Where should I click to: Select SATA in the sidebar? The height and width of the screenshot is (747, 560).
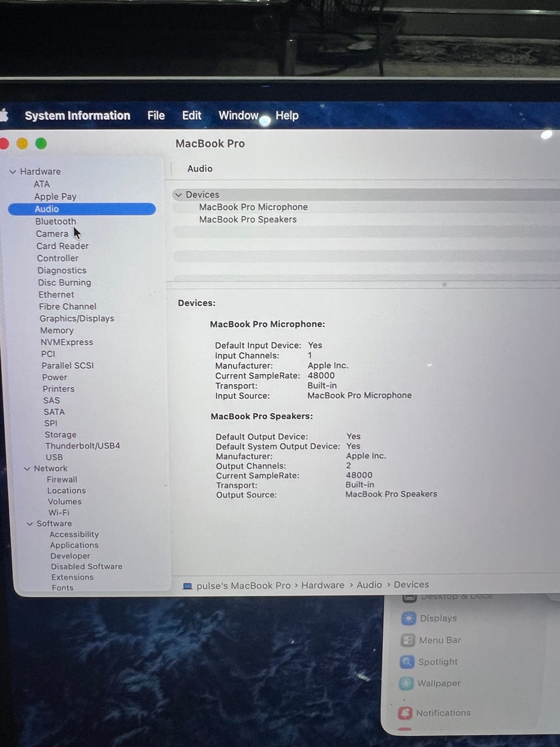tap(54, 412)
